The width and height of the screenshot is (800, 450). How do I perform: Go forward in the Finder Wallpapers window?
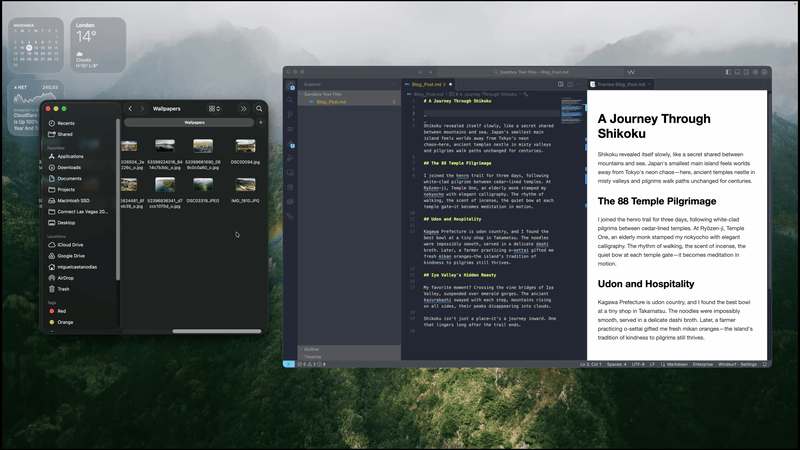(x=142, y=108)
